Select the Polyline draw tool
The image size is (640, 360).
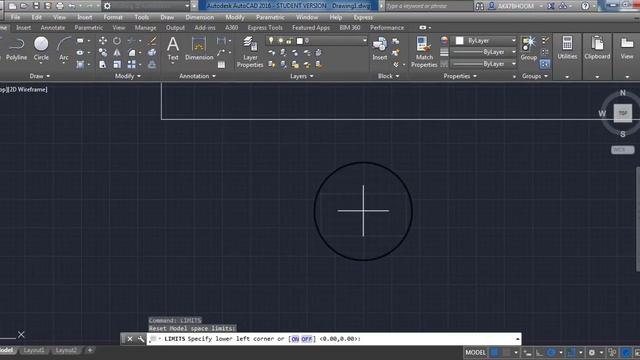[x=16, y=48]
